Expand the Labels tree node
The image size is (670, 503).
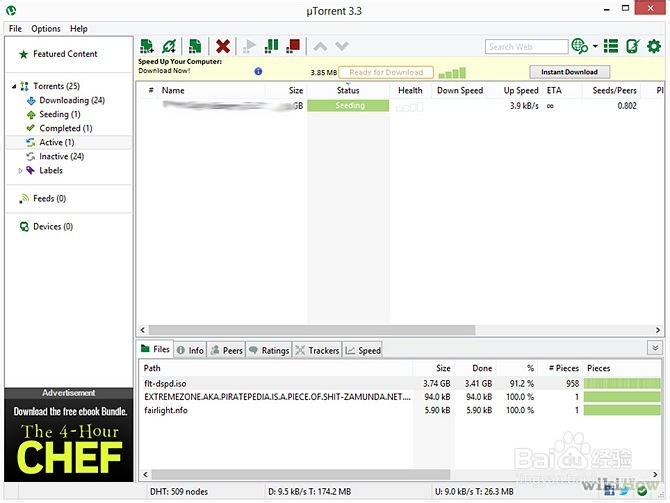click(20, 171)
